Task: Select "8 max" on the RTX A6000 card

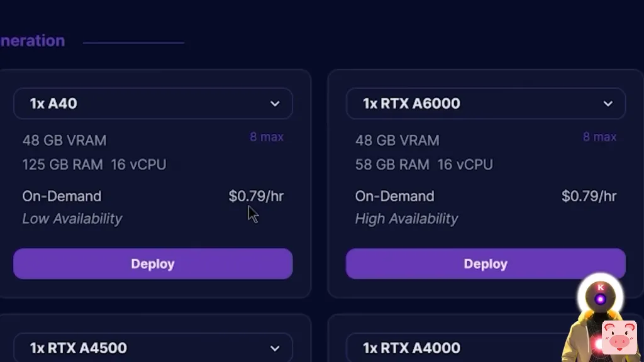Action: pyautogui.click(x=599, y=137)
